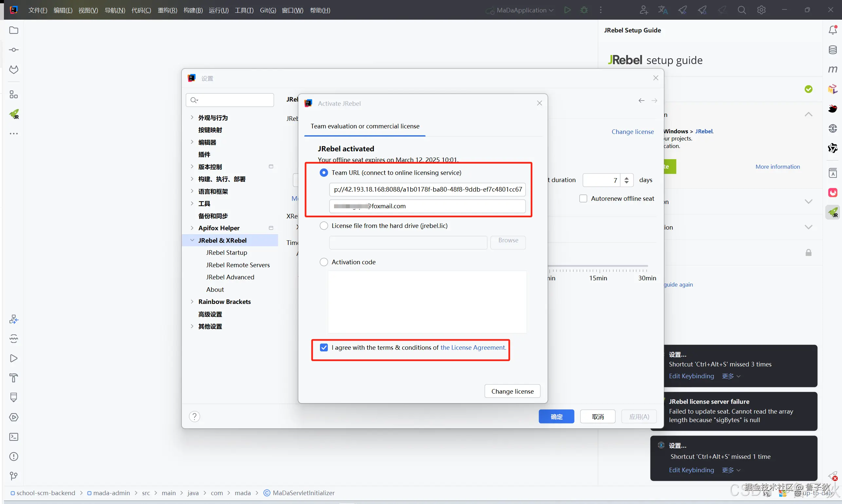Collapse the JRebel & XRebel tree node
This screenshot has width=842, height=504.
[x=192, y=240]
